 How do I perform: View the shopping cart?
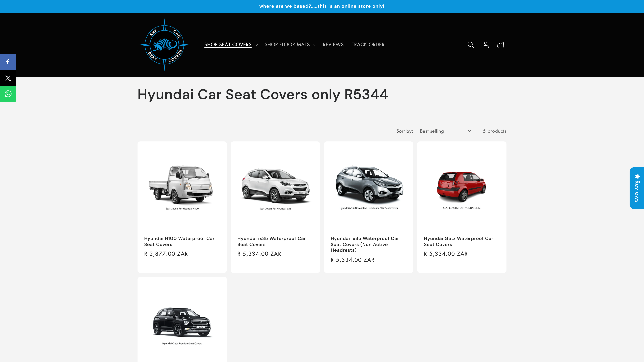(x=500, y=45)
